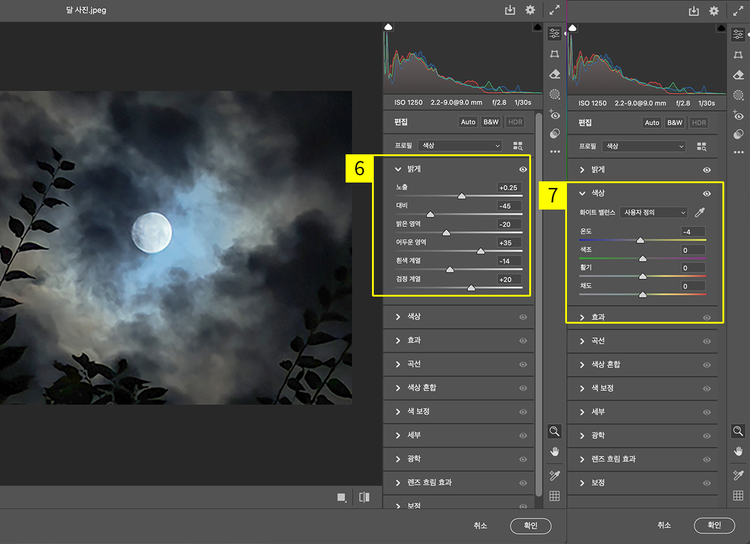750x544 pixels.
Task: Expand 렌즈 흐림 효과 section in left panel
Action: click(397, 483)
